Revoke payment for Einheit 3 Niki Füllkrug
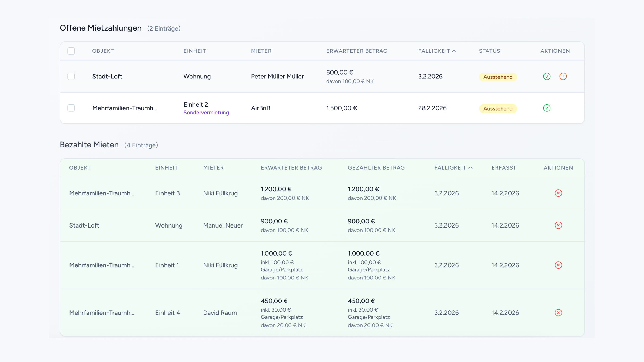This screenshot has height=362, width=644. pyautogui.click(x=558, y=193)
